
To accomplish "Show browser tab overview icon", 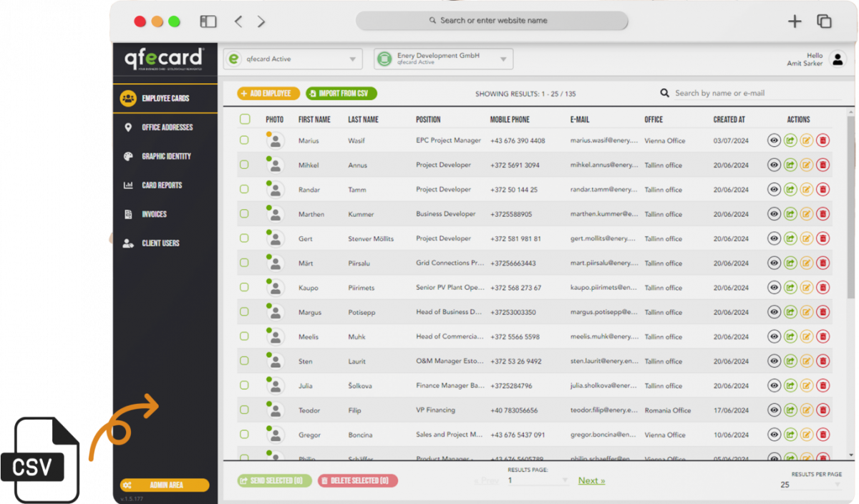I will [x=825, y=21].
